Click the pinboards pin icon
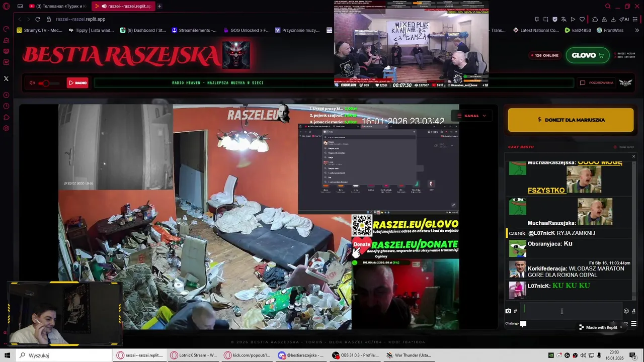This screenshot has height=362, width=644. (x=536, y=19)
